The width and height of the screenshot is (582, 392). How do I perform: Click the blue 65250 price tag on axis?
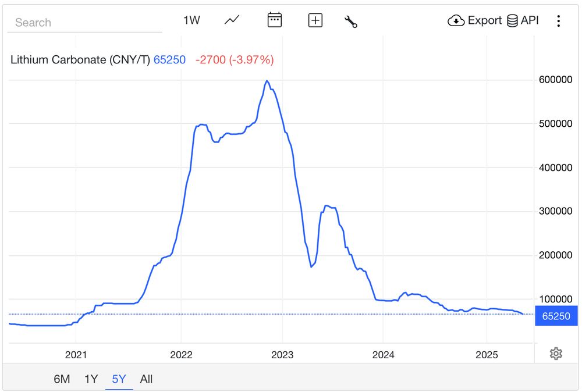tap(556, 316)
